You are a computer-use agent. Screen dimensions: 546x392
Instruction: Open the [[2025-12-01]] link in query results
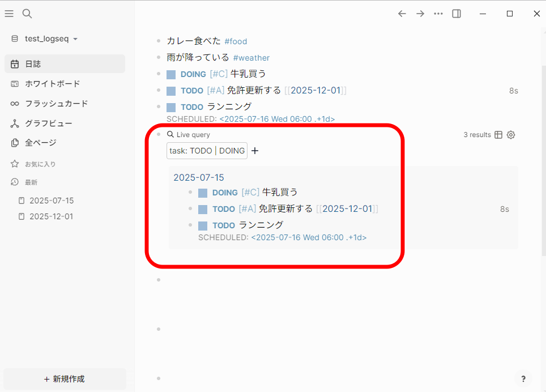tap(347, 208)
